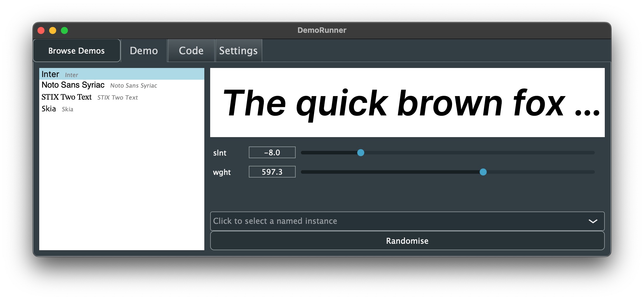This screenshot has width=644, height=300.
Task: Maximize DemoRunner window with green button
Action: click(x=64, y=30)
